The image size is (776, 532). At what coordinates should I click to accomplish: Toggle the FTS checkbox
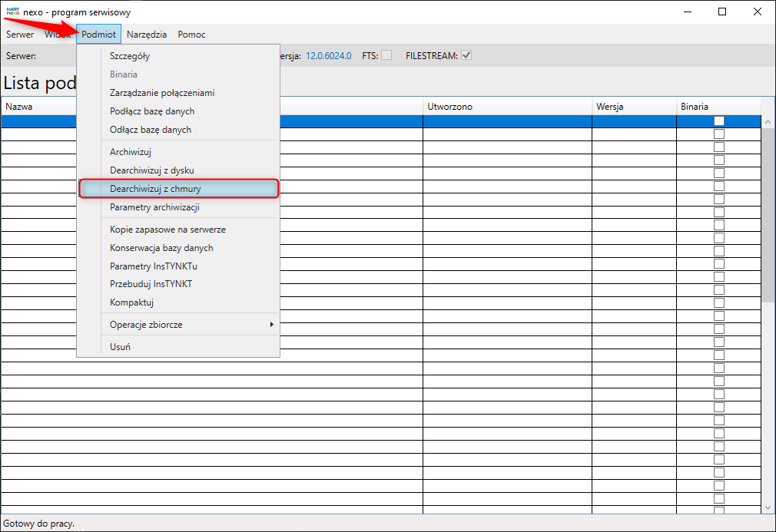386,55
